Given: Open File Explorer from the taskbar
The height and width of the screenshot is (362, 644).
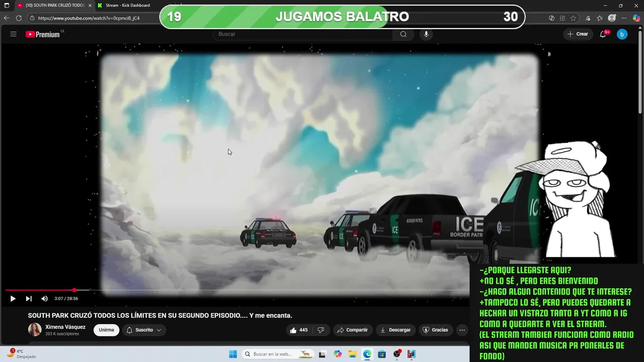Looking at the screenshot, I should 352,354.
